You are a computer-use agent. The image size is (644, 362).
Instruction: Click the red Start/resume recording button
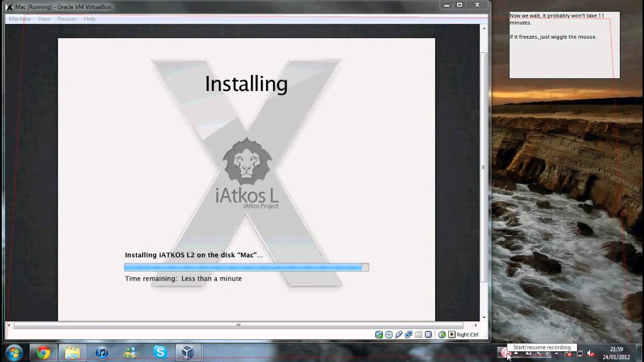[505, 353]
